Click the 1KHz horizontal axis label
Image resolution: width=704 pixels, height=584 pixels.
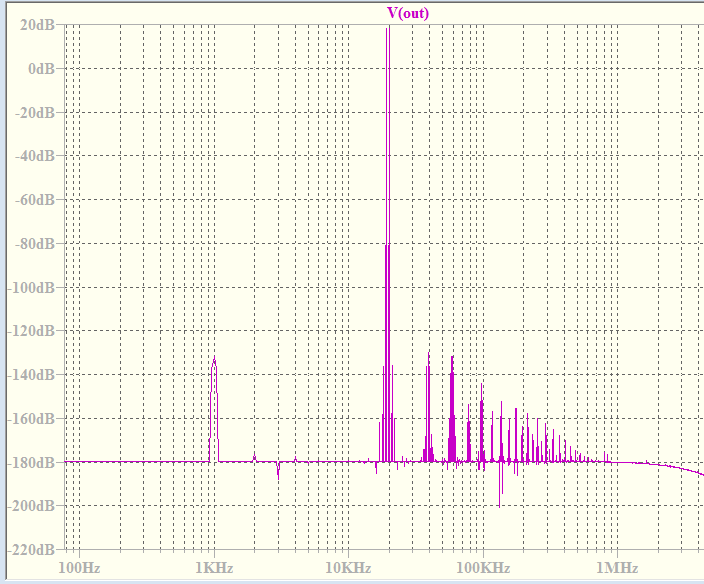tap(214, 568)
